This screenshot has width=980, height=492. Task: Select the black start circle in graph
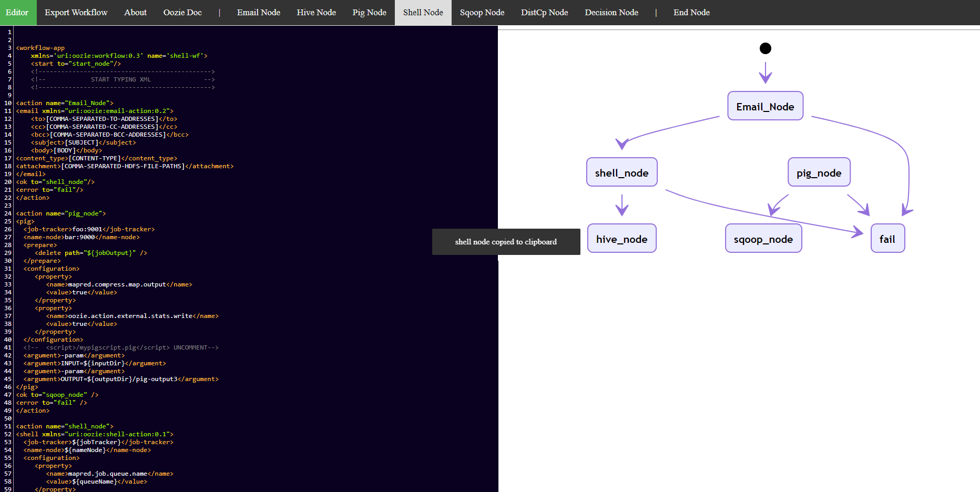click(x=765, y=48)
